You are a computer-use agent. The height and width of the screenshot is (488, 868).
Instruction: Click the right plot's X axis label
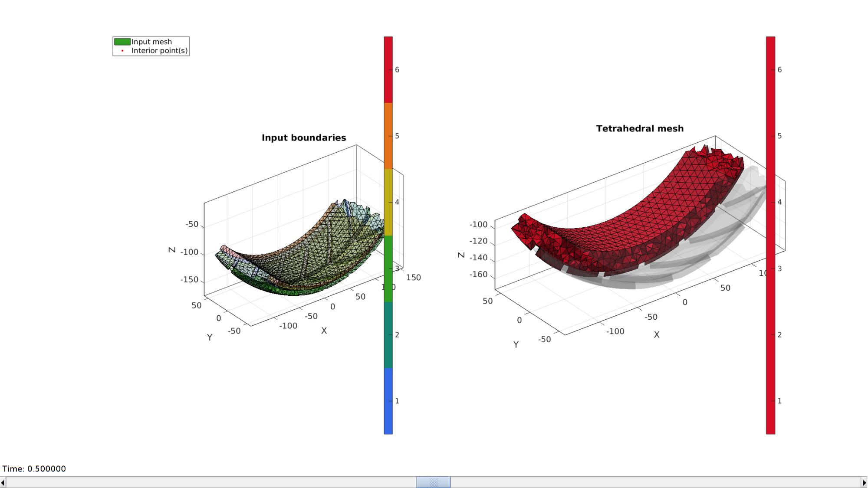point(657,334)
